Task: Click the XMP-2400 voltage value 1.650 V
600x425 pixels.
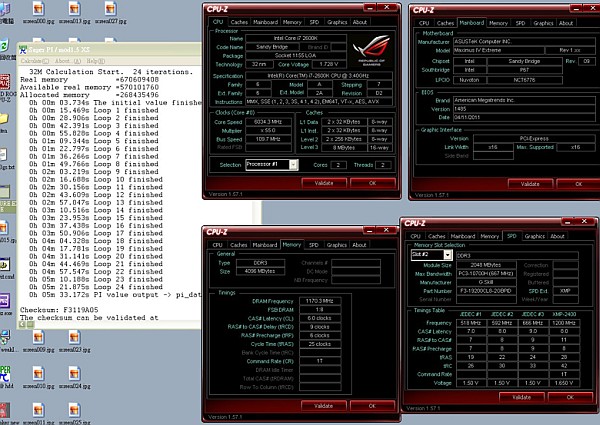Action: [x=564, y=383]
